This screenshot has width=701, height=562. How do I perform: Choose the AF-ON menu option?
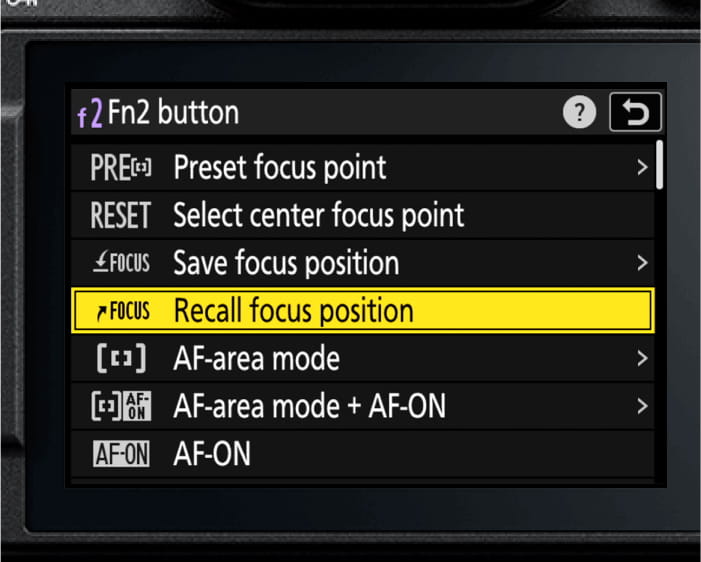(212, 455)
